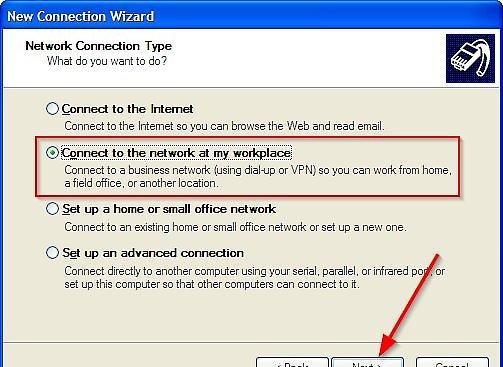Click the 'Connect to the network at my workplace' label
Viewport: 503px width, 367px height.
click(x=176, y=153)
